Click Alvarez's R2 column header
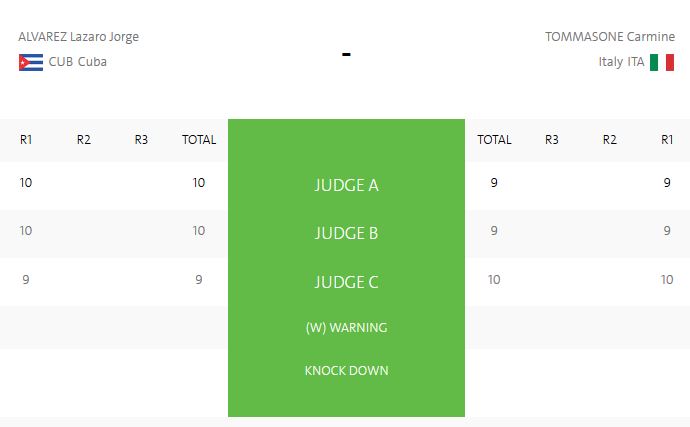This screenshot has width=690, height=427. click(84, 140)
